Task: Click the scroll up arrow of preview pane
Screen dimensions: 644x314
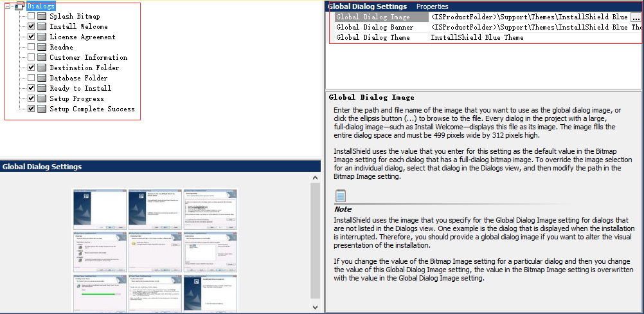Action: [x=316, y=178]
